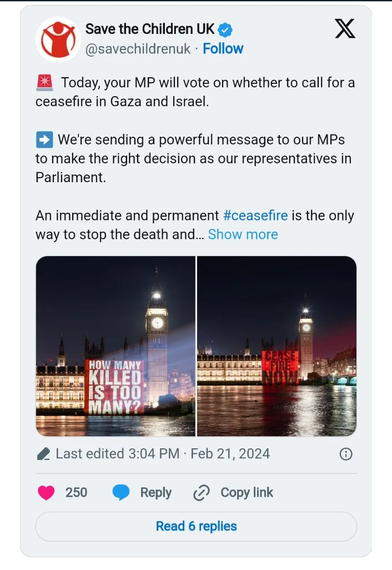392x570 pixels.
Task: Click the Copy link text
Action: coord(247,493)
